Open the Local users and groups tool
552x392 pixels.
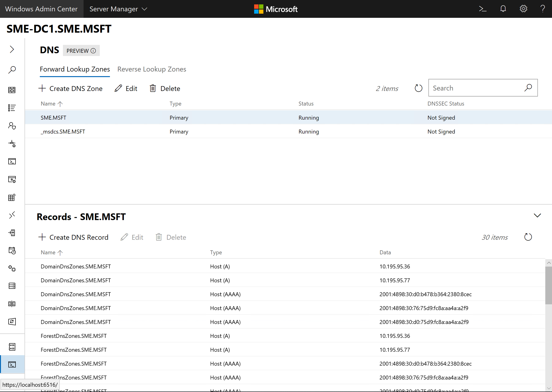click(12, 126)
